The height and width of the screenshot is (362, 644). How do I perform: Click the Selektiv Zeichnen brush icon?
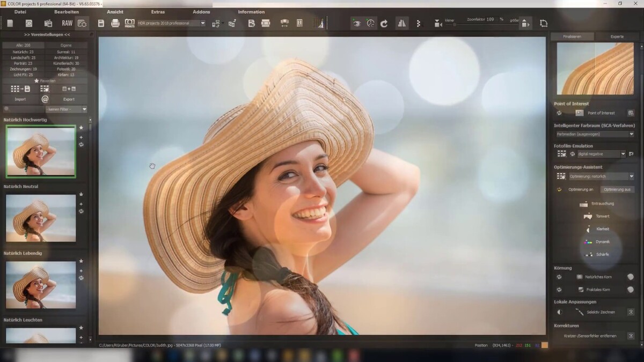click(580, 312)
